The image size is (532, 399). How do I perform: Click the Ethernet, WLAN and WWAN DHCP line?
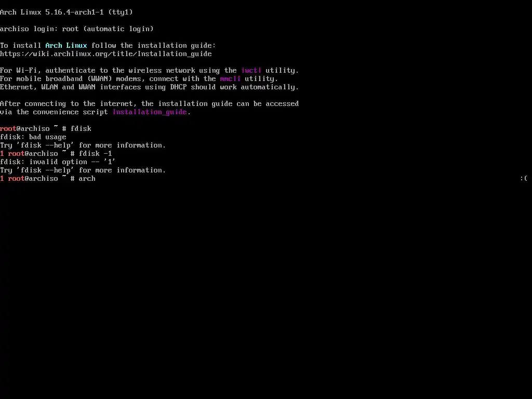[149, 87]
